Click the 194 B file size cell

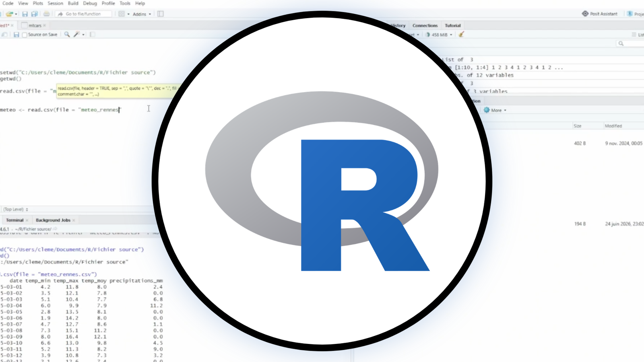(580, 224)
